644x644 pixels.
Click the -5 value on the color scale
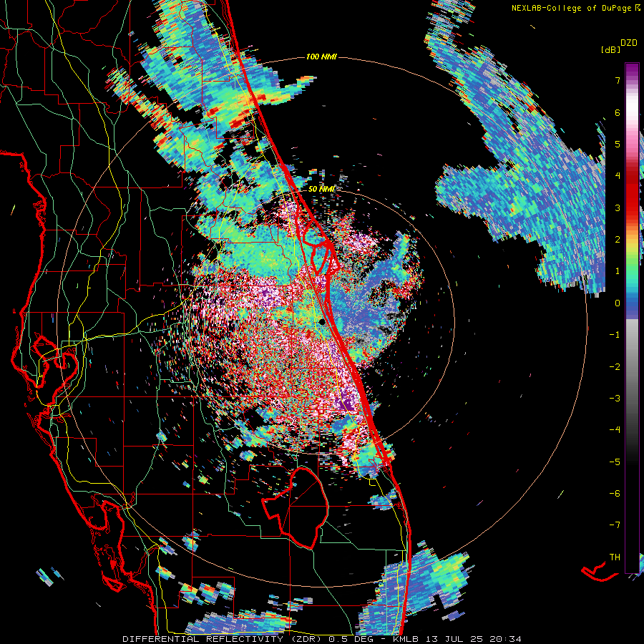click(615, 462)
